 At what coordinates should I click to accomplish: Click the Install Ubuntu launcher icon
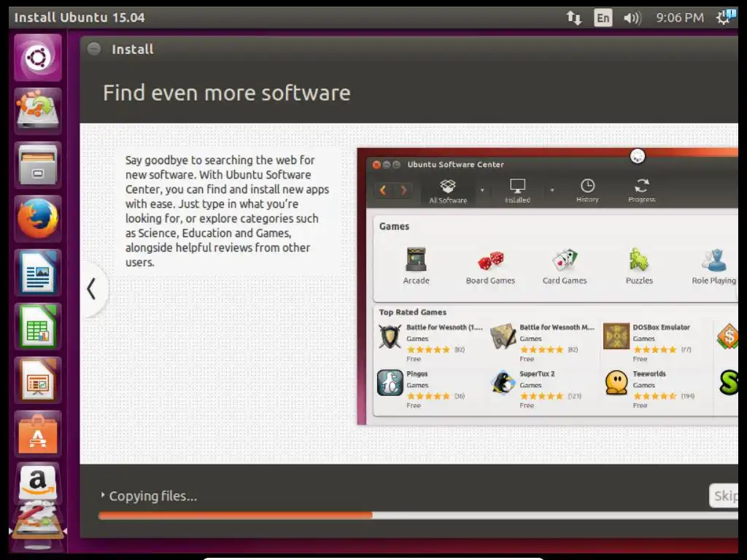tap(38, 112)
